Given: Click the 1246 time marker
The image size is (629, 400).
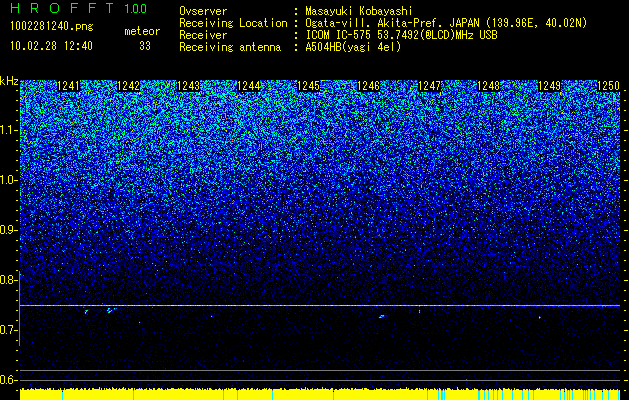Looking at the screenshot, I should 368,86.
